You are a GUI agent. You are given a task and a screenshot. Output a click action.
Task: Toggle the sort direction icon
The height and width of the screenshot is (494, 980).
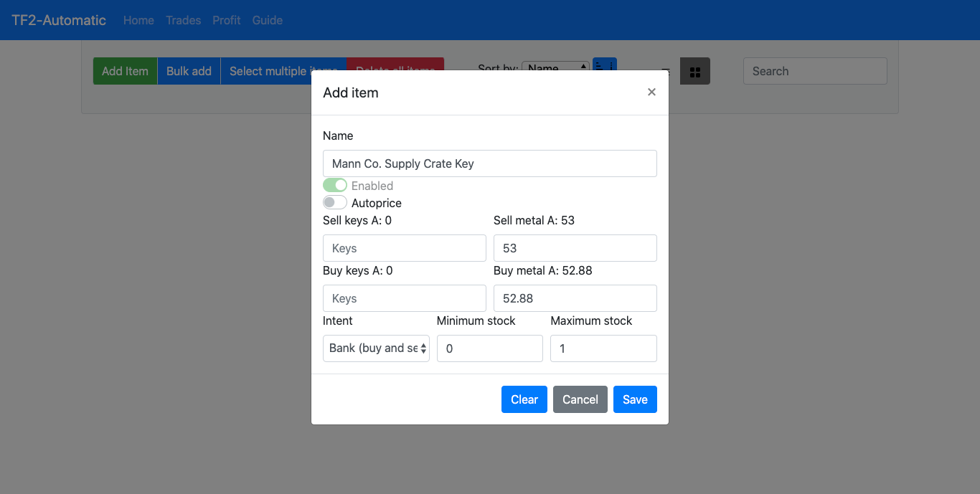point(605,65)
